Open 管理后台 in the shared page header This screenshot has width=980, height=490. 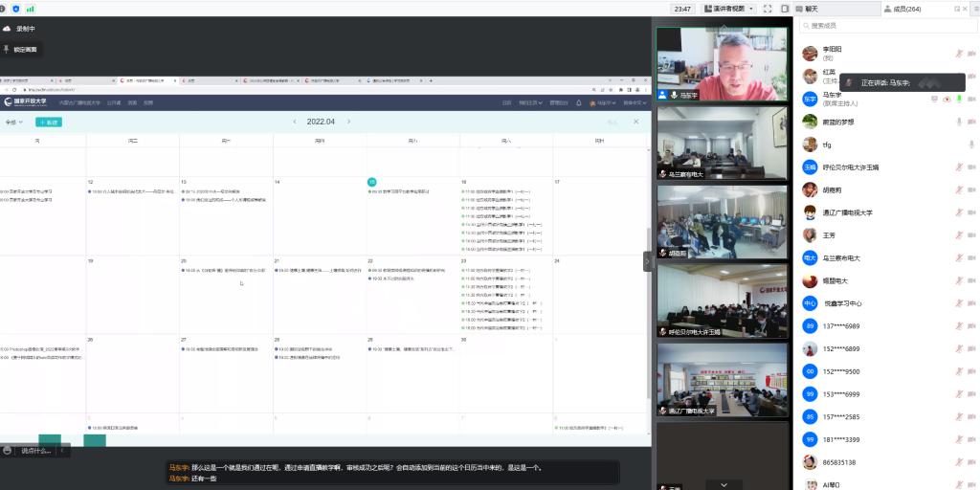559,102
